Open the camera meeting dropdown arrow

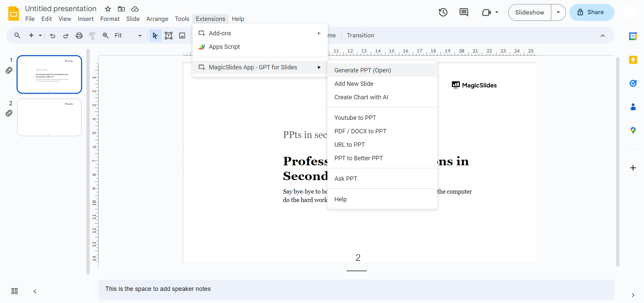coord(497,12)
